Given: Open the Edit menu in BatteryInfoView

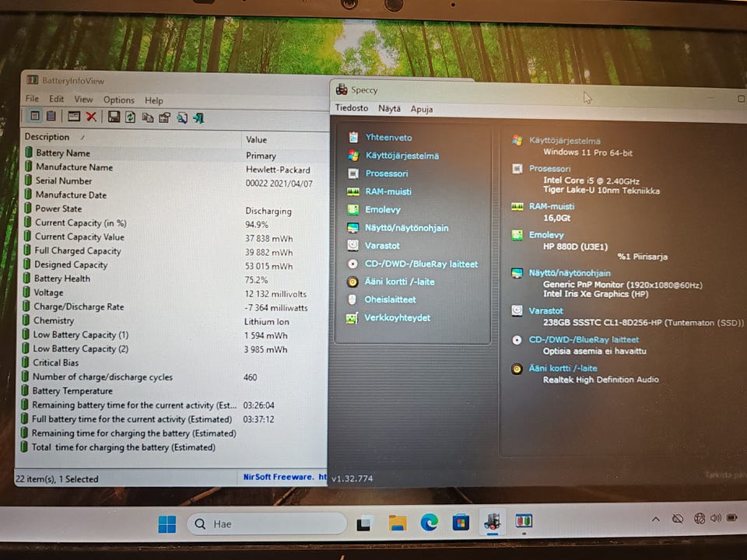Looking at the screenshot, I should [x=56, y=99].
